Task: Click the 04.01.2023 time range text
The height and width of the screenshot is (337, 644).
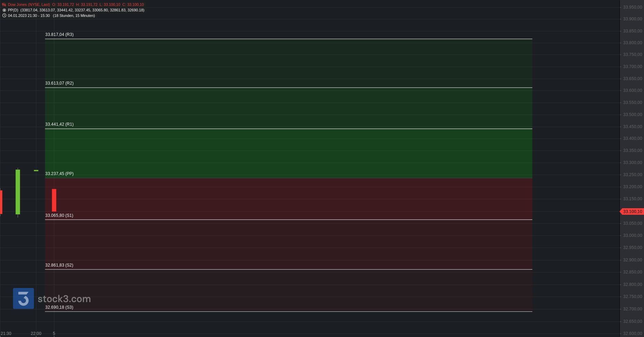Action: click(29, 16)
